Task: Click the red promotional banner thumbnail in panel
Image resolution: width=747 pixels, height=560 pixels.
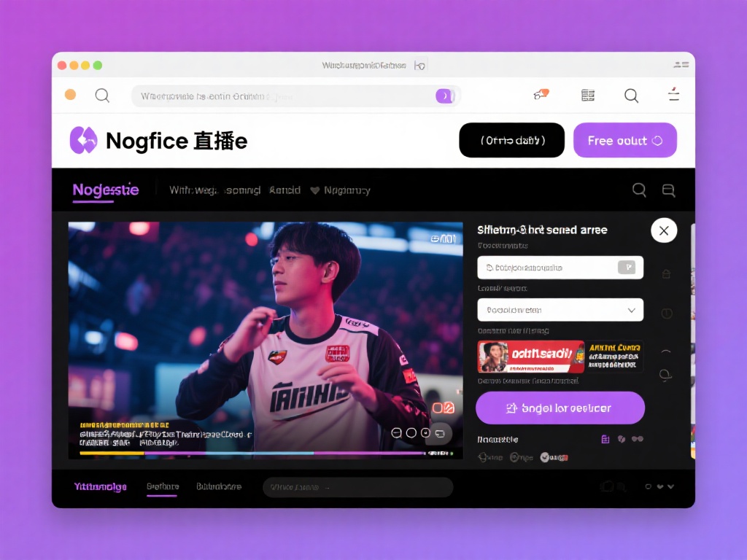Action: click(530, 357)
